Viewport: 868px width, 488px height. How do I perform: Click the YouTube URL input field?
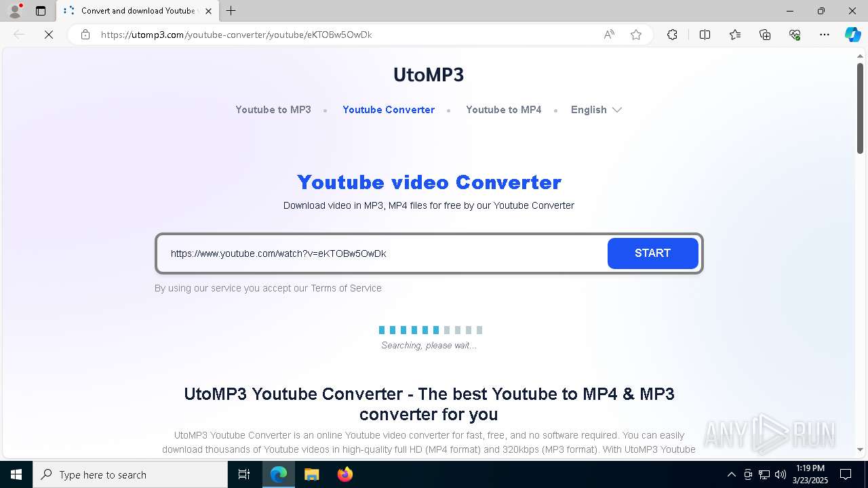click(383, 253)
